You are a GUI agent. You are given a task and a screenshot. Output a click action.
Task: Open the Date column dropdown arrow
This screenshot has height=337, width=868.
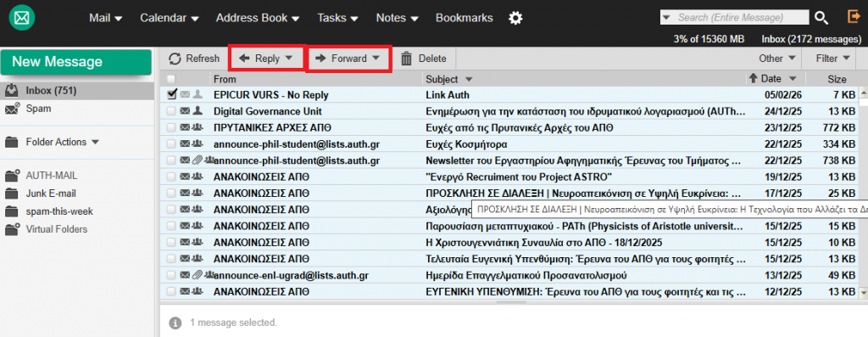coord(793,79)
